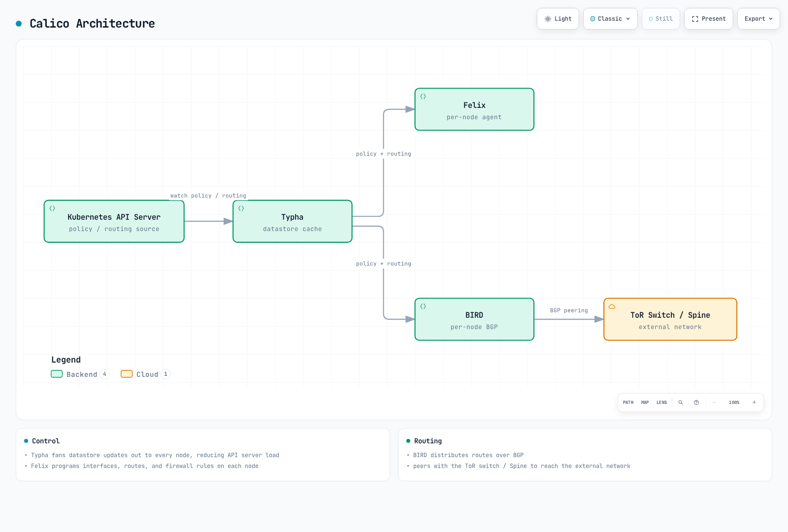Click the code icon on BIRD node

tap(423, 306)
